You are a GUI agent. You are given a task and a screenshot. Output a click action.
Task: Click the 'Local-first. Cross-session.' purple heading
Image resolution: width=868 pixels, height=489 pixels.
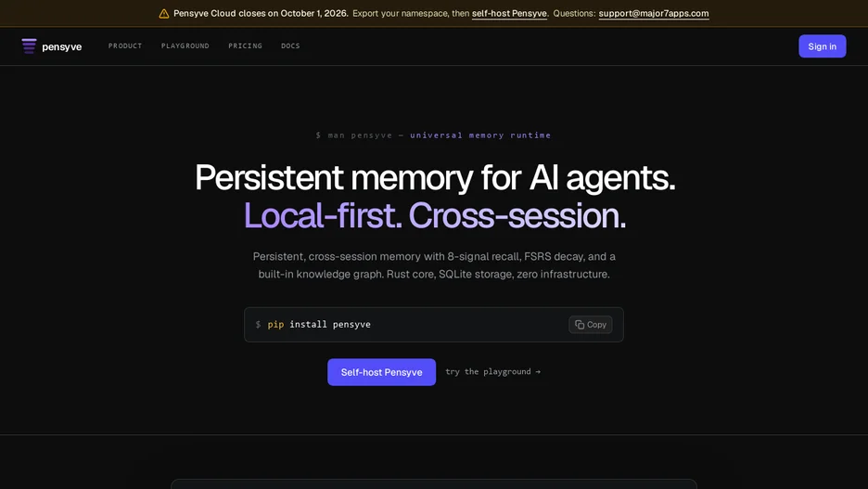[x=435, y=215]
